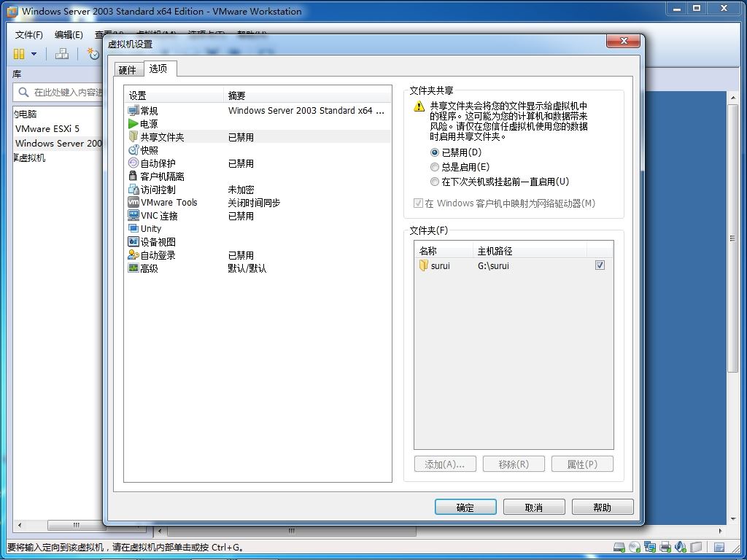
Task: Click the 设置 column header
Action: tap(174, 96)
